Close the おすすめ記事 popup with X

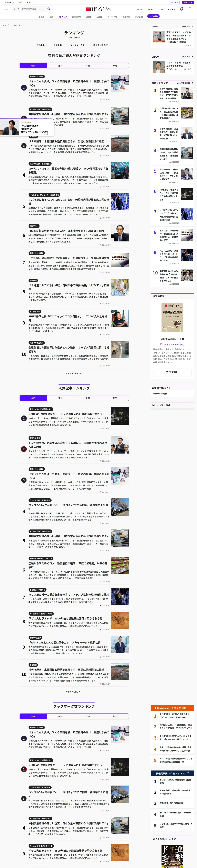coord(53,120)
